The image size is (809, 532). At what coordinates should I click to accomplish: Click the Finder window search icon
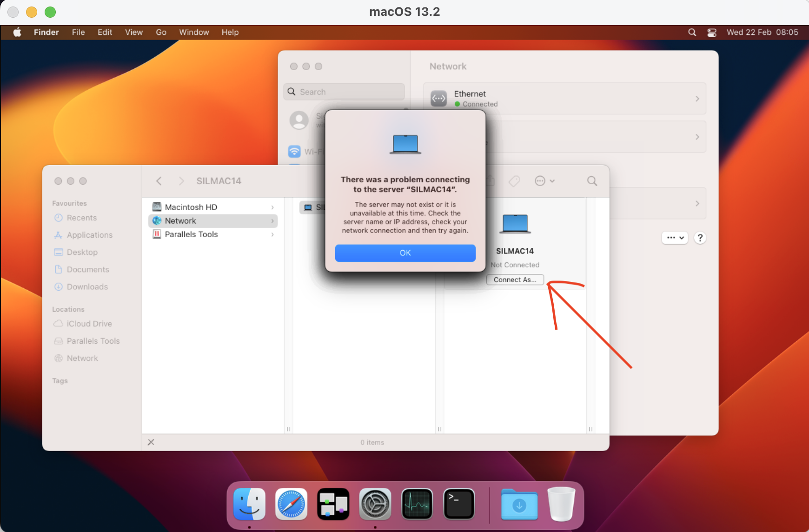(x=592, y=181)
